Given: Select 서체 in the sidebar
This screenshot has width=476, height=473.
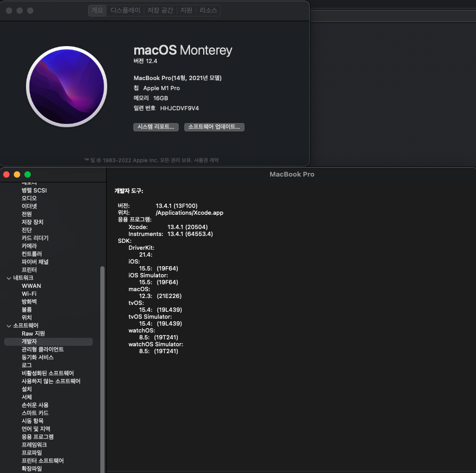Looking at the screenshot, I should (27, 397).
